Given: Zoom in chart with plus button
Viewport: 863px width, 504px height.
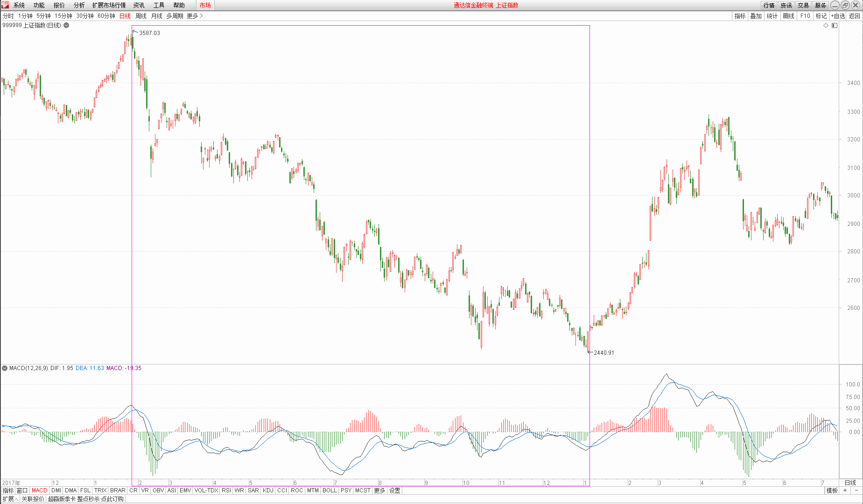Looking at the screenshot, I should pyautogui.click(x=845, y=490).
